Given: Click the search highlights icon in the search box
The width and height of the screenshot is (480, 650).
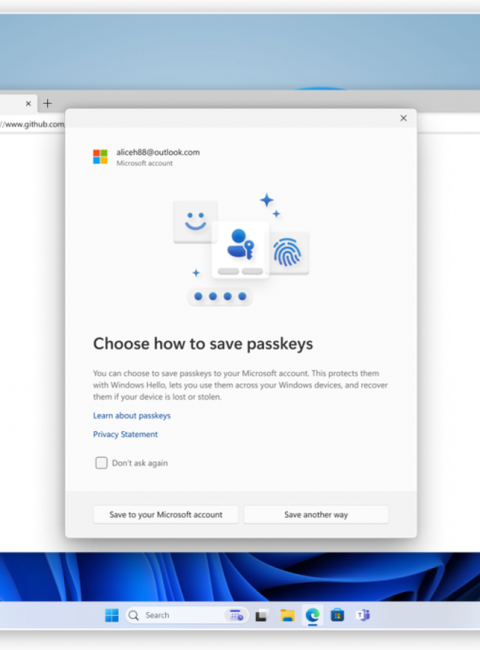Looking at the screenshot, I should 236,615.
